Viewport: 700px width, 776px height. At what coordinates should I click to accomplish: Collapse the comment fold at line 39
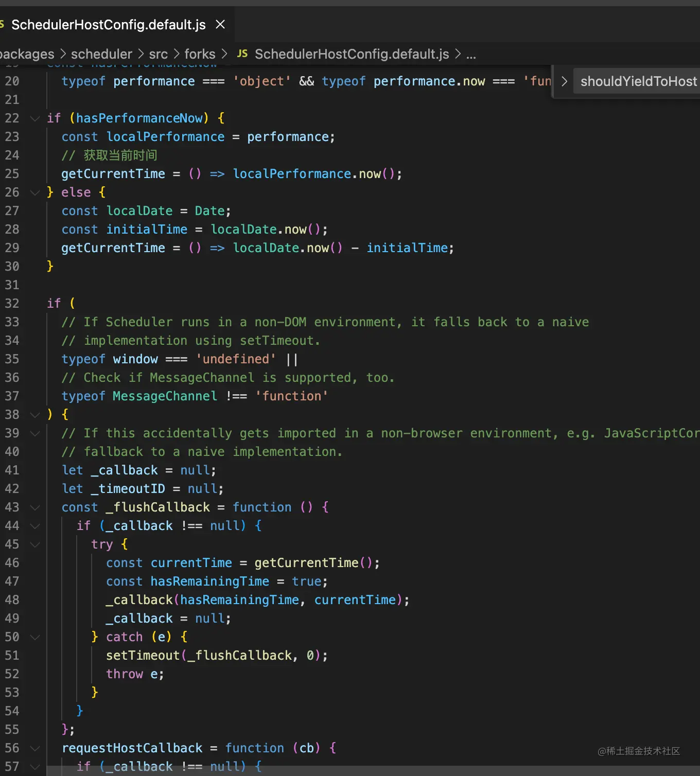35,433
